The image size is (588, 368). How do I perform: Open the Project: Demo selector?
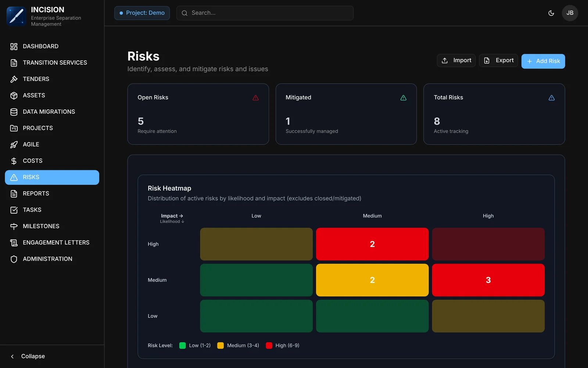[x=142, y=13]
